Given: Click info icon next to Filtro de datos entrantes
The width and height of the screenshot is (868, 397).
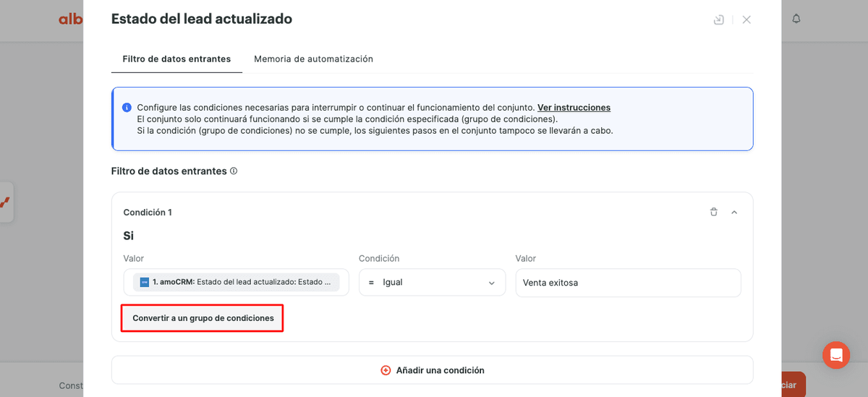Looking at the screenshot, I should click(x=234, y=171).
